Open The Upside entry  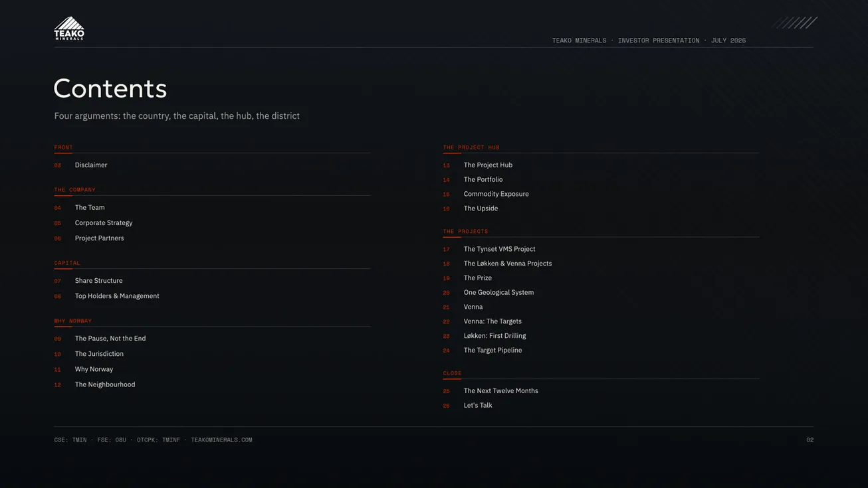click(481, 208)
